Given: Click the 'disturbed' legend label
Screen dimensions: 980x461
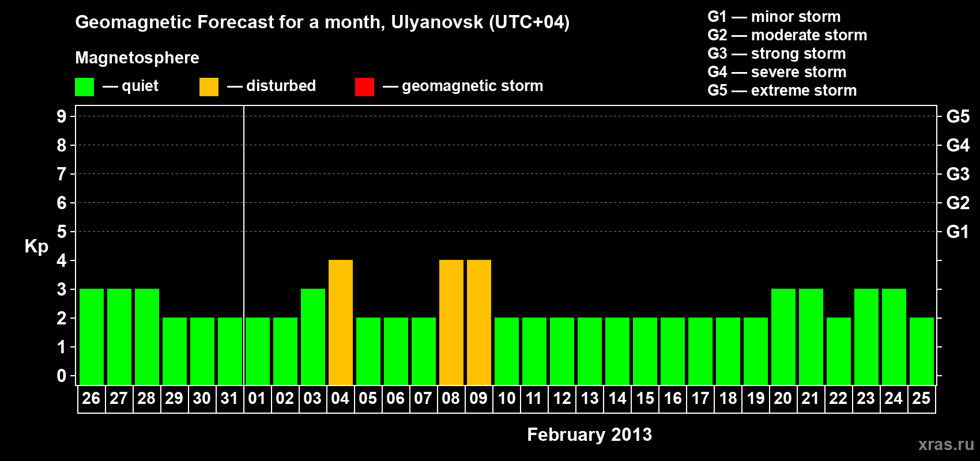Looking at the screenshot, I should pos(281,86).
